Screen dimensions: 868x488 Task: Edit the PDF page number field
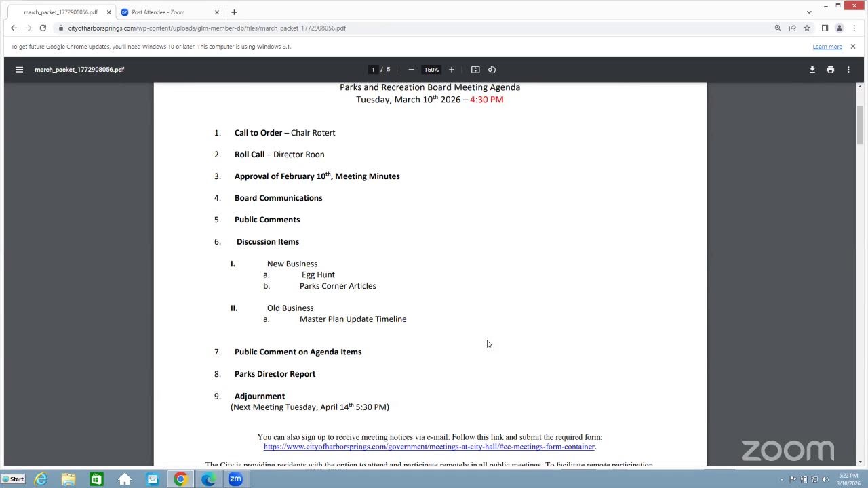373,70
